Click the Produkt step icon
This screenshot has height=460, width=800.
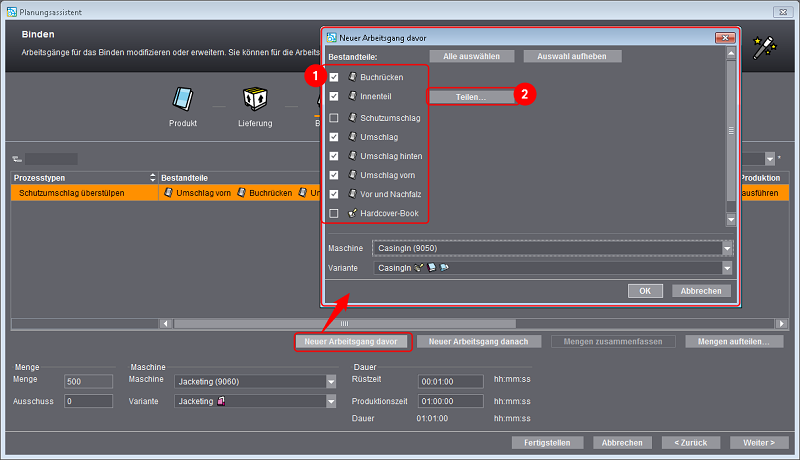[183, 101]
